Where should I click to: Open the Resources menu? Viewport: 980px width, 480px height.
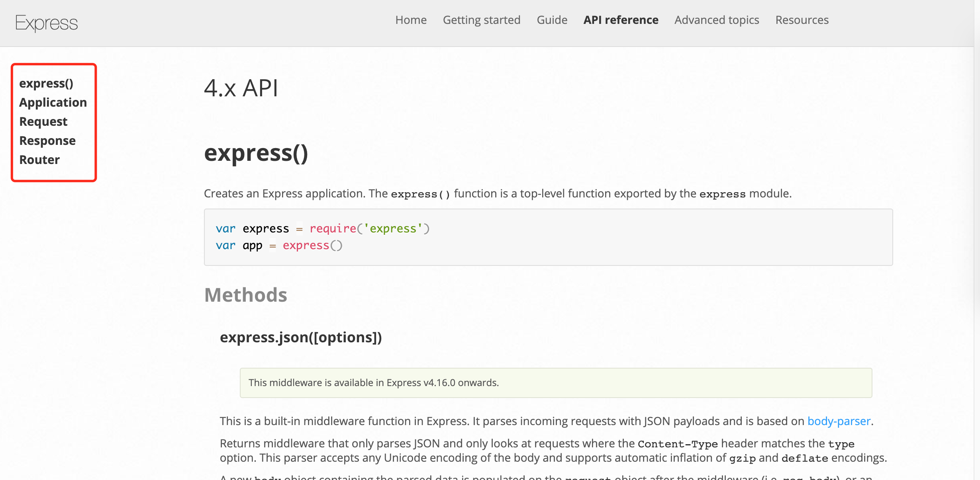point(802,20)
